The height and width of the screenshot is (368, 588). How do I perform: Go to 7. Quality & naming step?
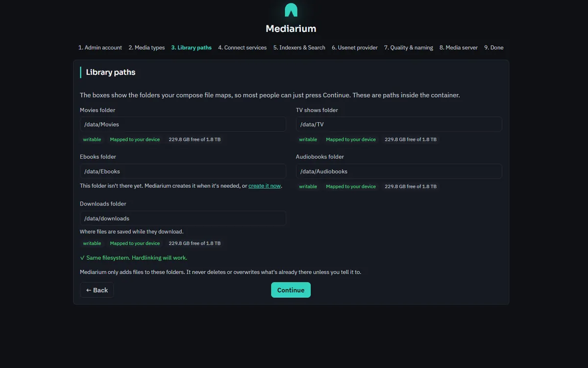(409, 48)
